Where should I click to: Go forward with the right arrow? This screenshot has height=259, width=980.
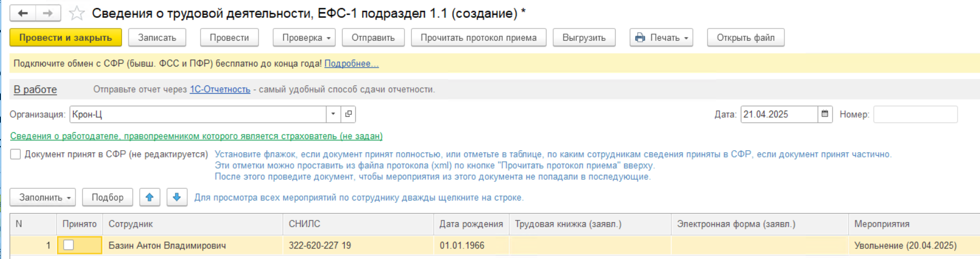pyautogui.click(x=48, y=13)
